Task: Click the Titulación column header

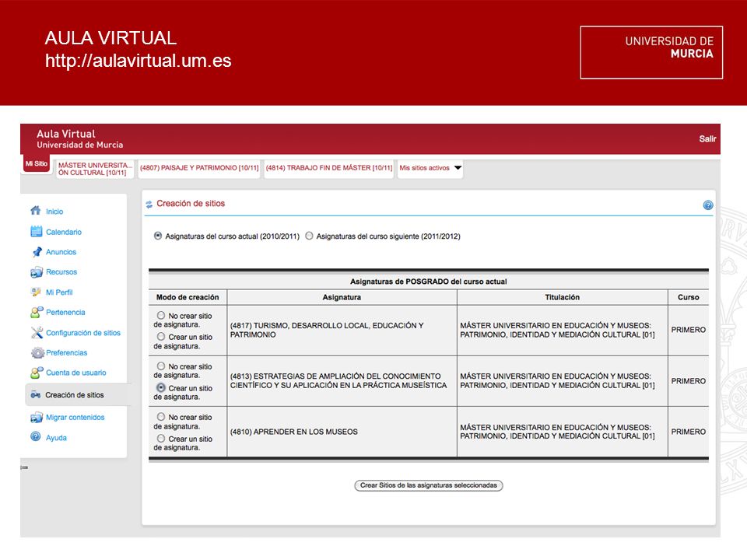Action: coord(562,297)
